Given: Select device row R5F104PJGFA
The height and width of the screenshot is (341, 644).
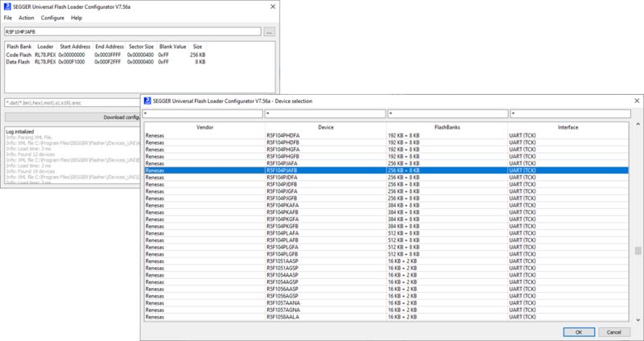Looking at the screenshot, I should coord(386,191).
